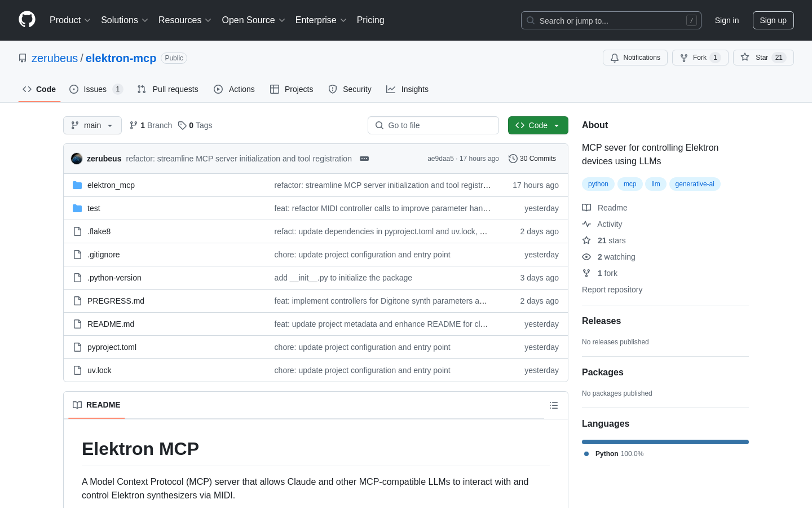The width and height of the screenshot is (812, 508).
Task: Click the file icon next to README.md
Action: tap(77, 324)
